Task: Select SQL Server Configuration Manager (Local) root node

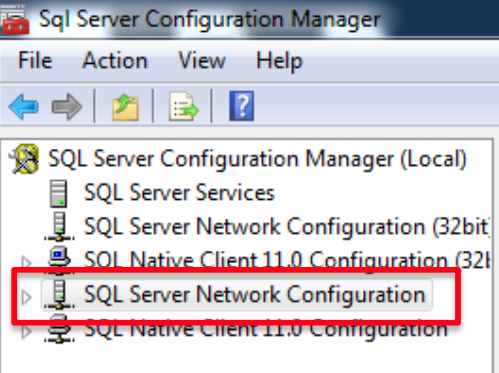Action: [x=257, y=159]
